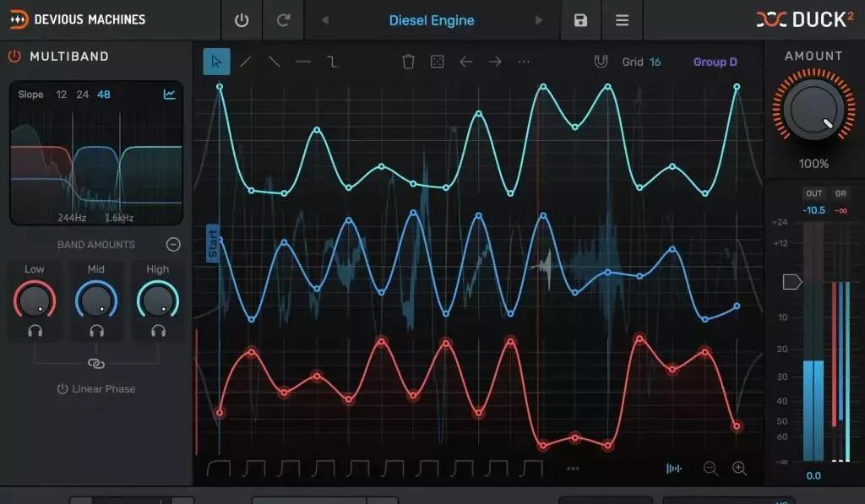Click the zoom in magnifier
865x504 pixels.
point(739,469)
